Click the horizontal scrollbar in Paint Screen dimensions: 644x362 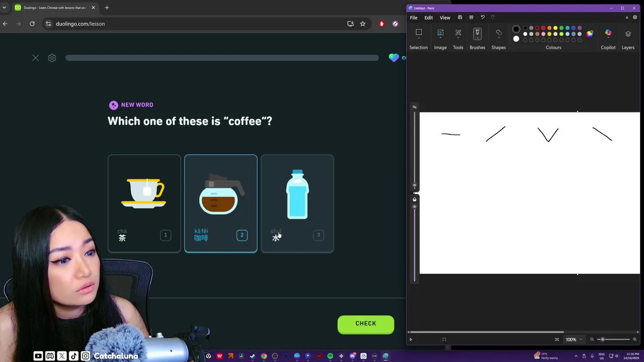[x=486, y=332]
